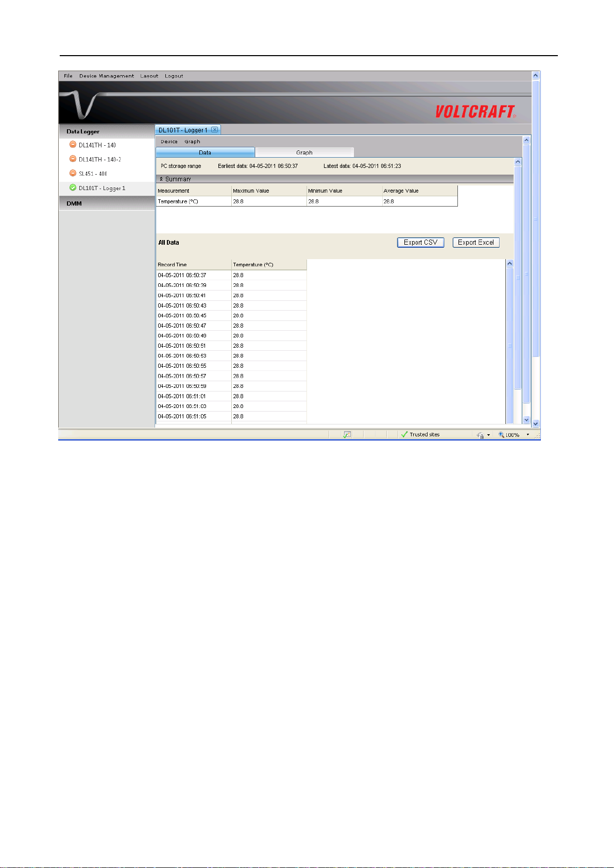Click the Maximum Value column header
Image resolution: width=614 pixels, height=868 pixels.
coord(269,191)
